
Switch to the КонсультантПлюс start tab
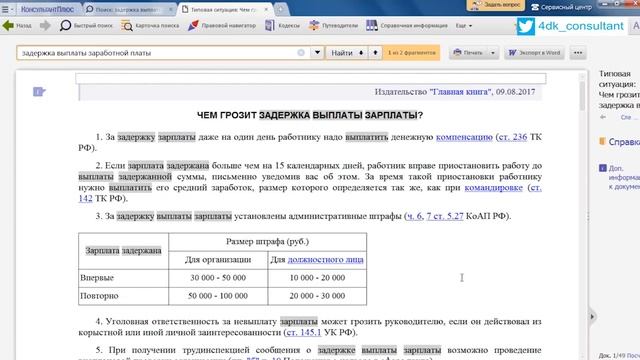coord(47,9)
